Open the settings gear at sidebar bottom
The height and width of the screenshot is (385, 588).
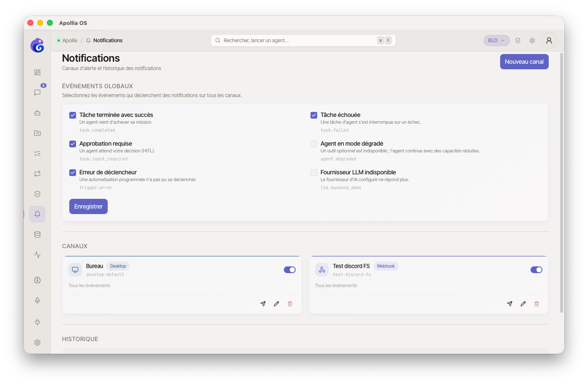pyautogui.click(x=37, y=342)
